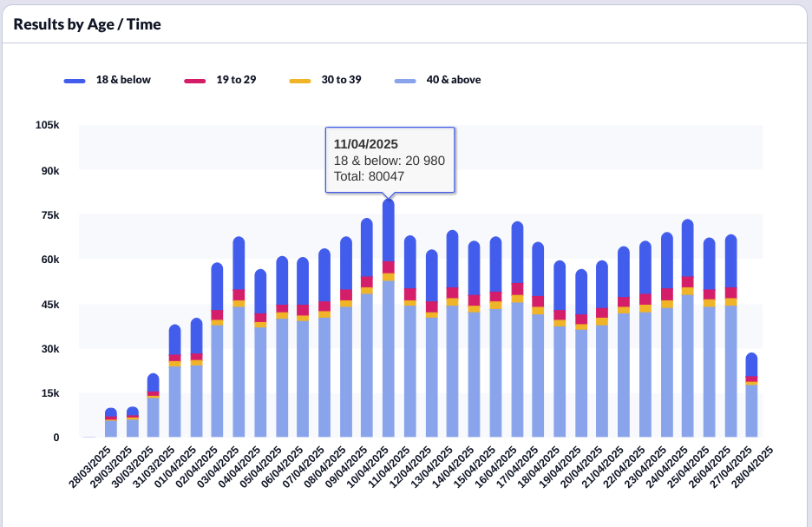This screenshot has width=812, height=527.
Task: Click the yellow '30 to 39' legend swatch
Action: coord(299,81)
